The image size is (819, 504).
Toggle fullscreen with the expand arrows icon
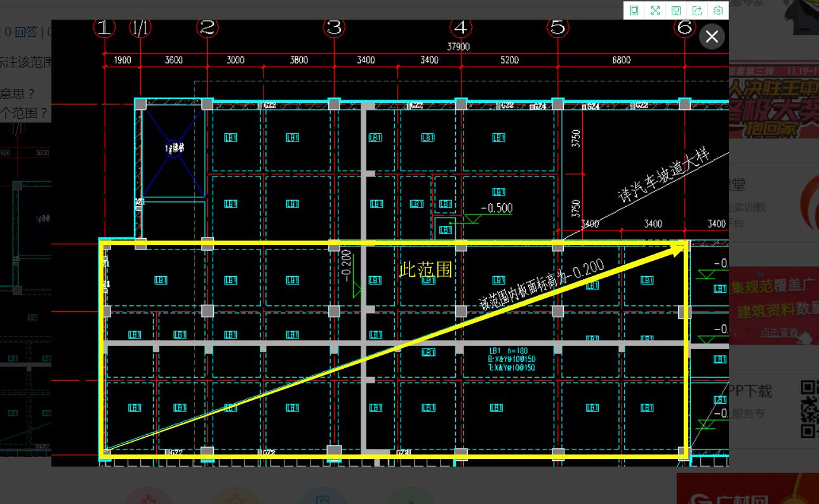(x=655, y=10)
